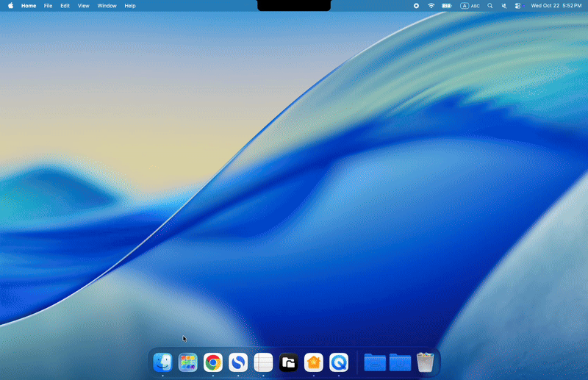Switch to the Home app in the Dock

(314, 362)
